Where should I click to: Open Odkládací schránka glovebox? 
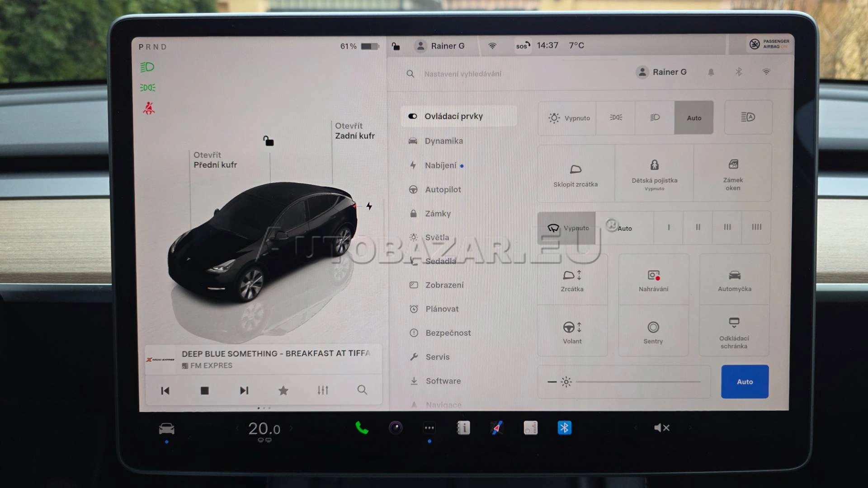coord(734,332)
